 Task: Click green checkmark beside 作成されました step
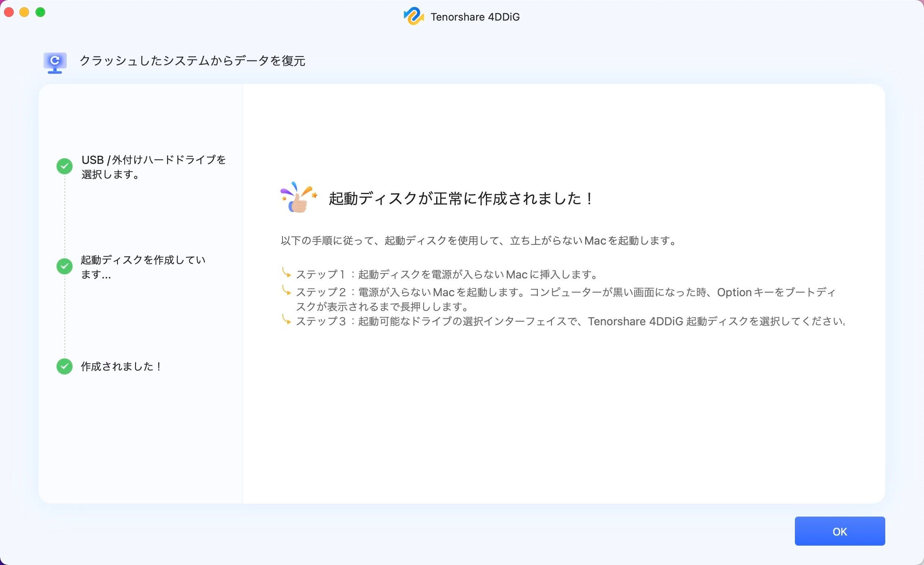65,366
